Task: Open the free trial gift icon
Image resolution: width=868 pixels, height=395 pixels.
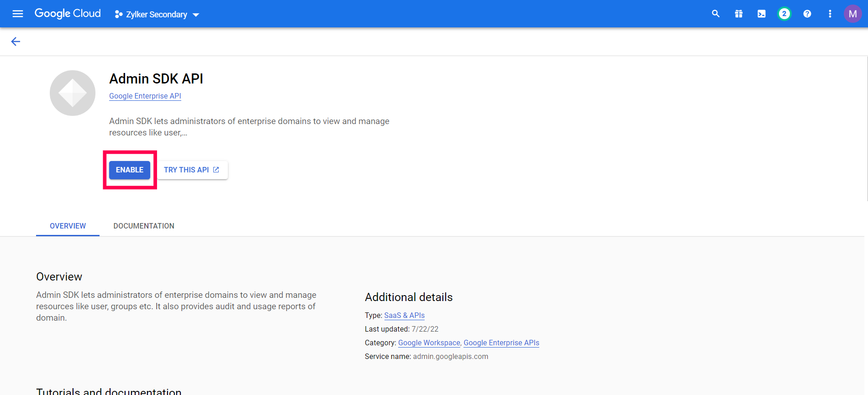Action: 738,14
